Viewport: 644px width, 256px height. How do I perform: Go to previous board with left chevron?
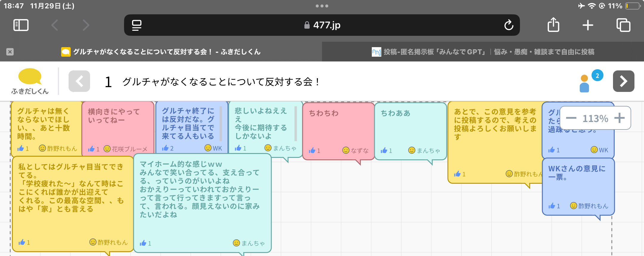[x=79, y=81]
